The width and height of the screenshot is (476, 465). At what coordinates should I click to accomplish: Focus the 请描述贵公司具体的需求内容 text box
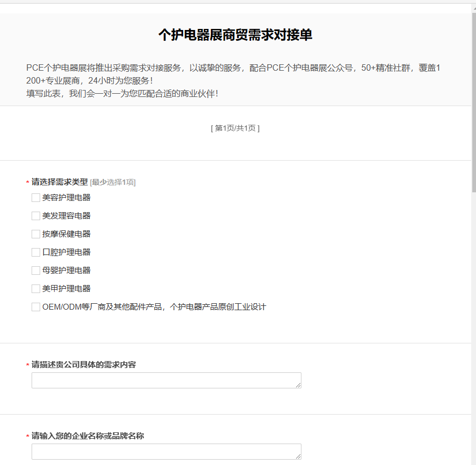(167, 380)
